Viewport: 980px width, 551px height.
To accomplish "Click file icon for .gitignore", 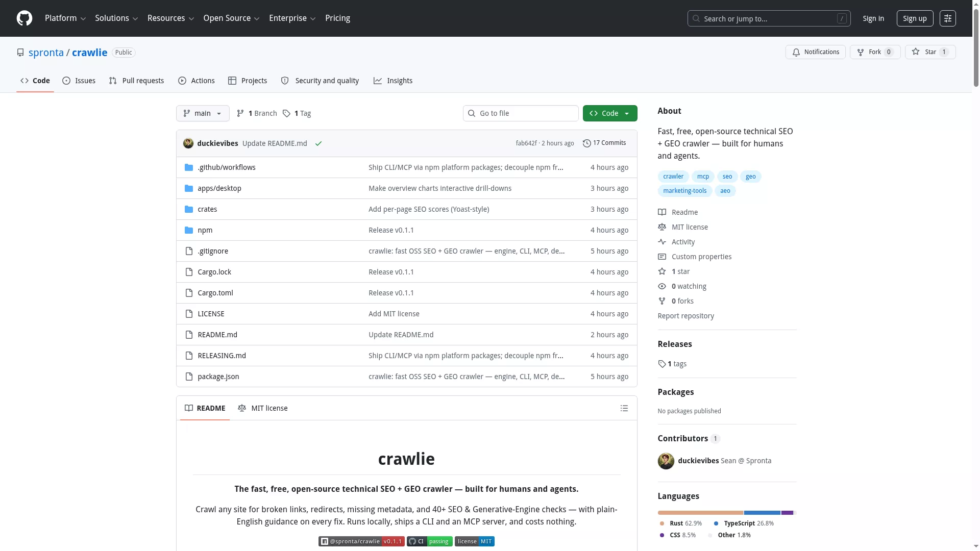I will 189,251.
